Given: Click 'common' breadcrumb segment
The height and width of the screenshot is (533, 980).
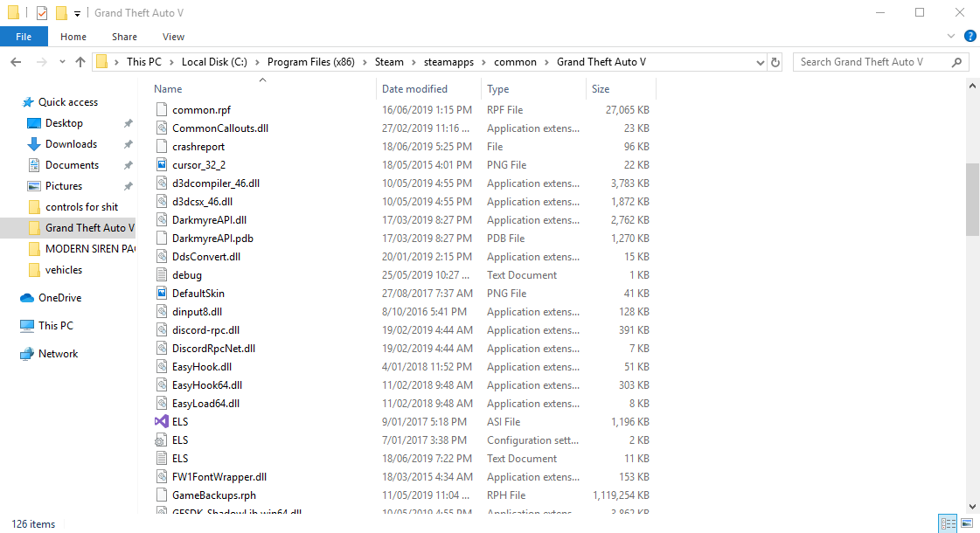Looking at the screenshot, I should [x=515, y=62].
